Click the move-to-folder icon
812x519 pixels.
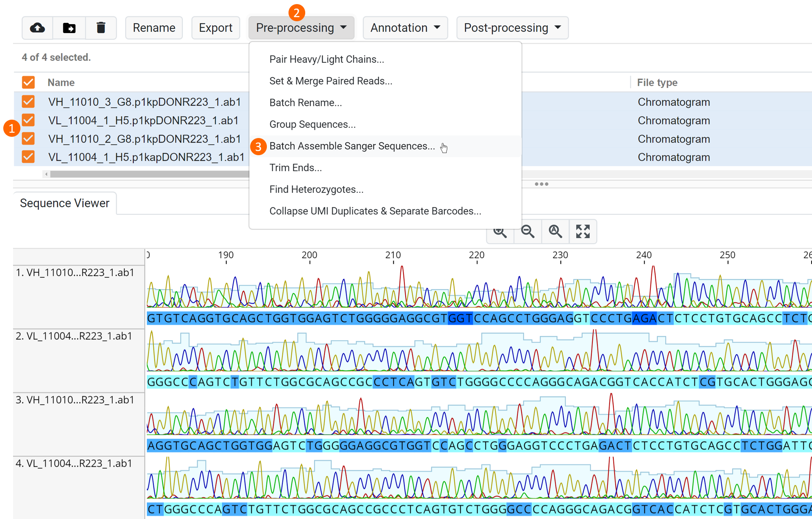[69, 28]
